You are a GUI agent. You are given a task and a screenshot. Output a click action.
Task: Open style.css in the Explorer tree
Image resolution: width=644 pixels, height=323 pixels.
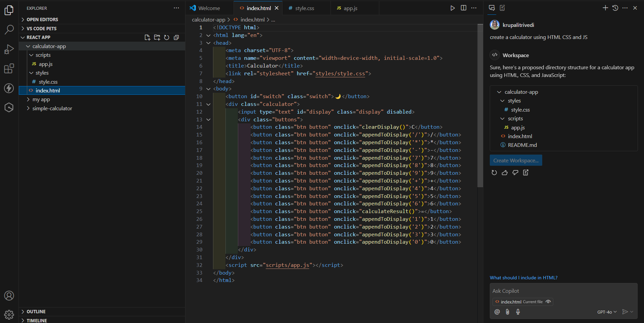point(102,82)
